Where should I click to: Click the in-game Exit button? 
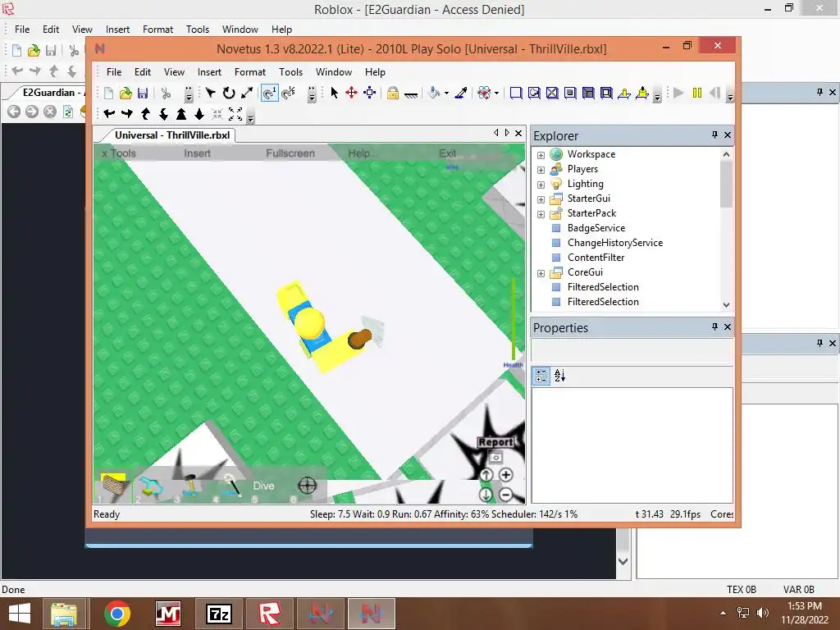pos(447,153)
